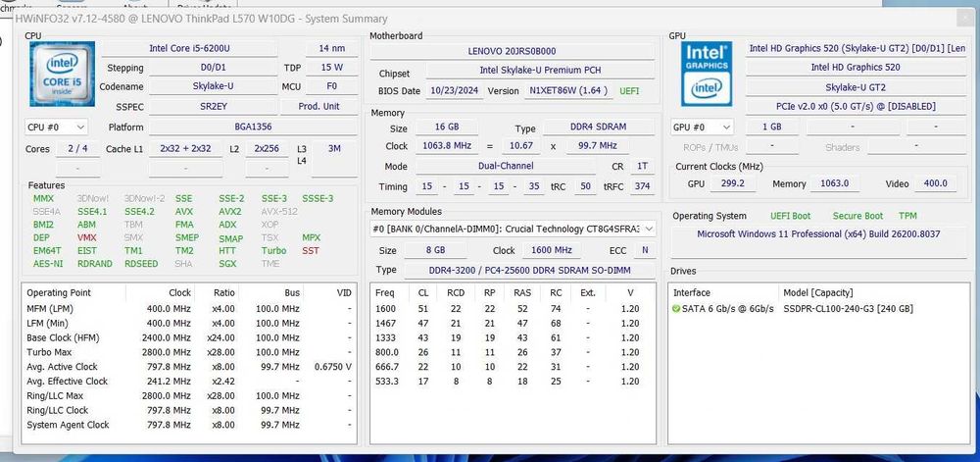Click the BGA1356 platform value

[x=253, y=127]
